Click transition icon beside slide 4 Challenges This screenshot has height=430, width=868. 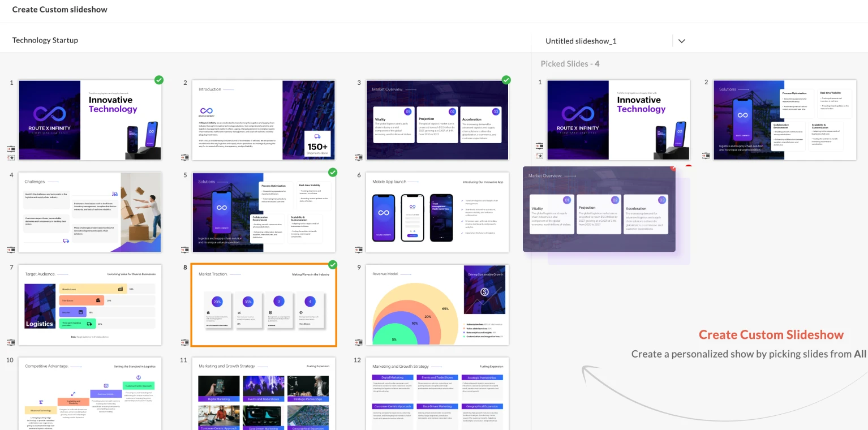tap(11, 250)
